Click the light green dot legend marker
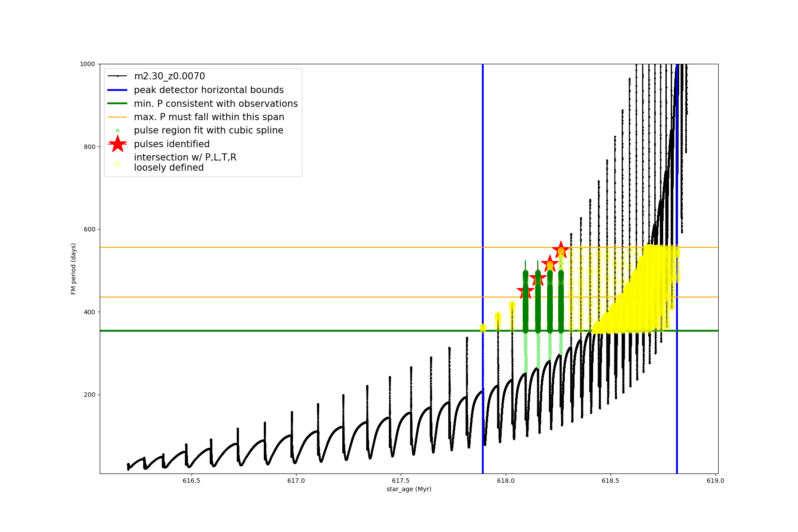This screenshot has height=532, width=798. [117, 130]
